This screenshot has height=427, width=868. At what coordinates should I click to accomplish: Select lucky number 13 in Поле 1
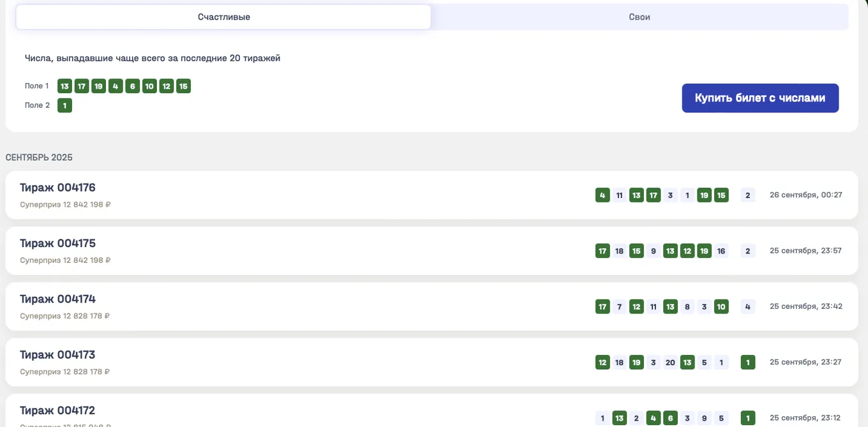[x=64, y=86]
